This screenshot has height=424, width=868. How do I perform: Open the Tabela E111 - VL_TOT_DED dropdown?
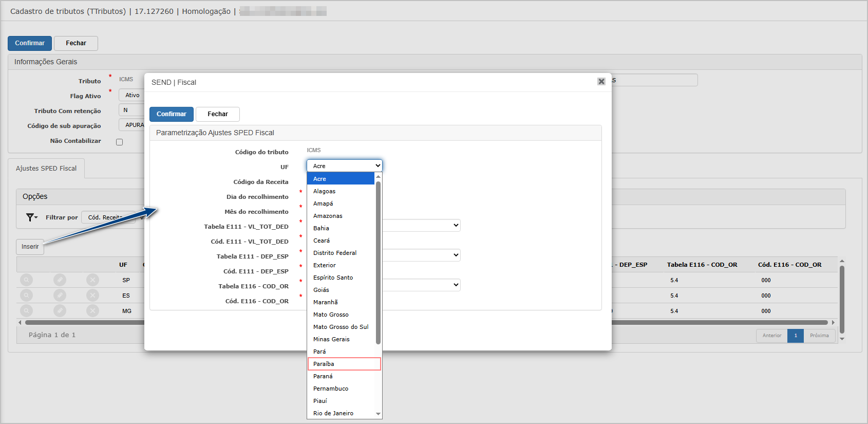421,226
